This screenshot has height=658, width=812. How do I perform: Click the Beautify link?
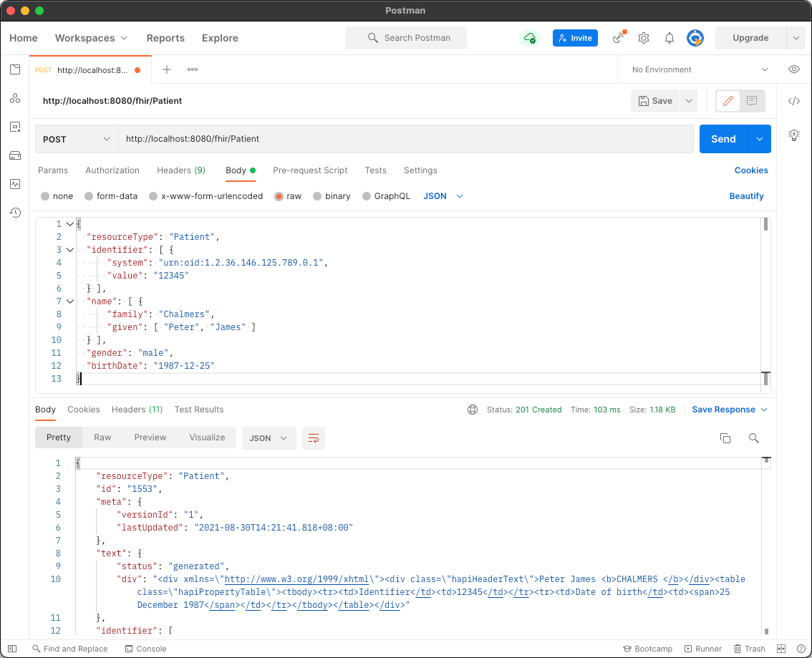[746, 196]
